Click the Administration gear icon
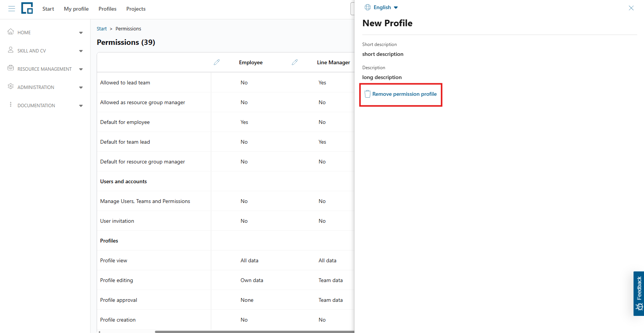Screen dimensions: 644x333 [x=11, y=86]
